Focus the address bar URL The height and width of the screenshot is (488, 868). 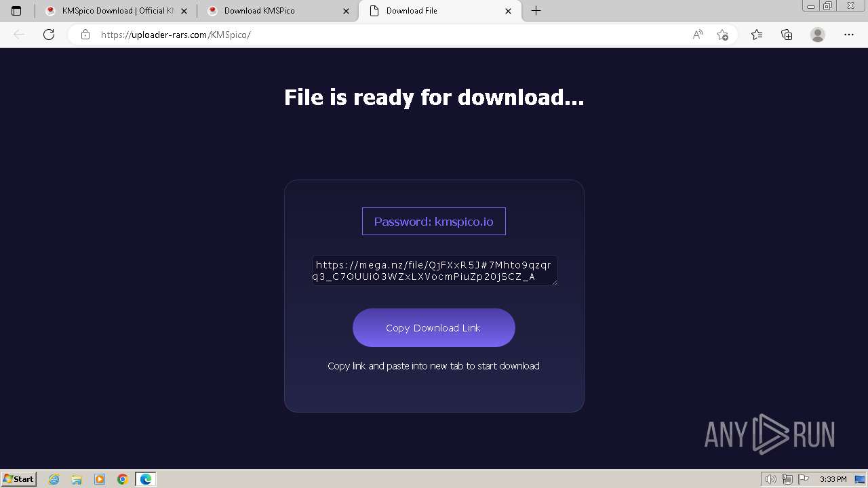coord(176,35)
